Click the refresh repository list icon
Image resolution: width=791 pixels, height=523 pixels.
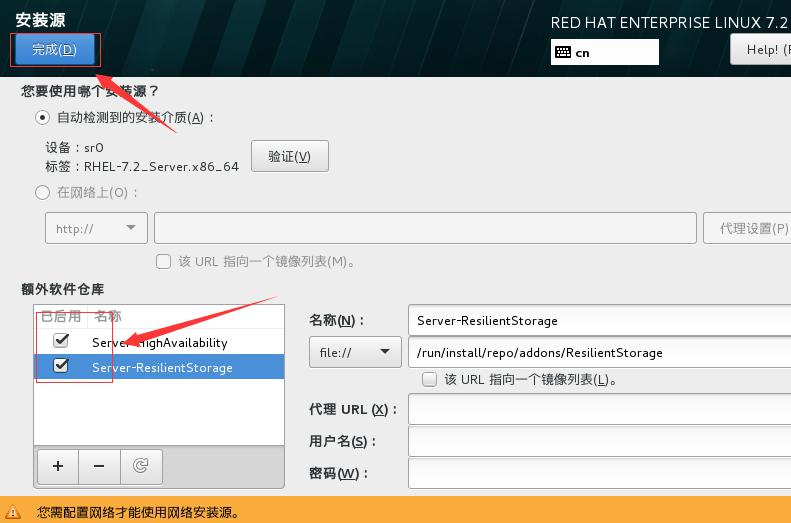[141, 467]
